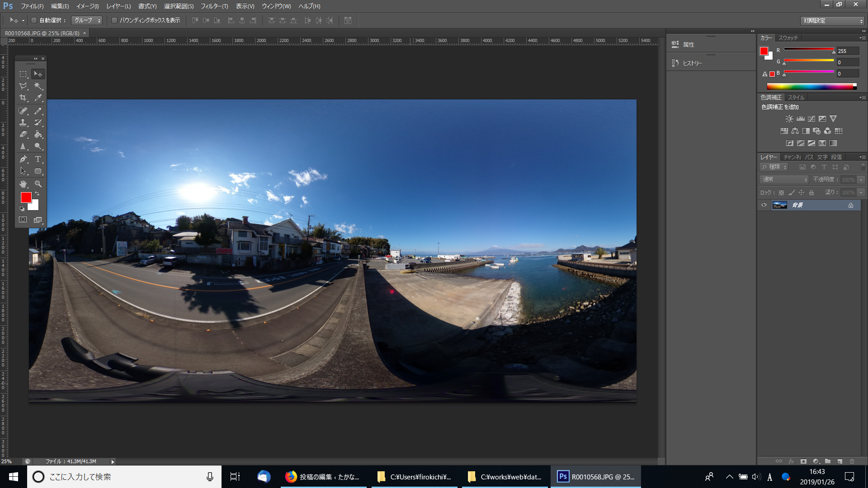Screen dimensions: 868x488
Task: Open the 属性 panel
Action: [688, 45]
